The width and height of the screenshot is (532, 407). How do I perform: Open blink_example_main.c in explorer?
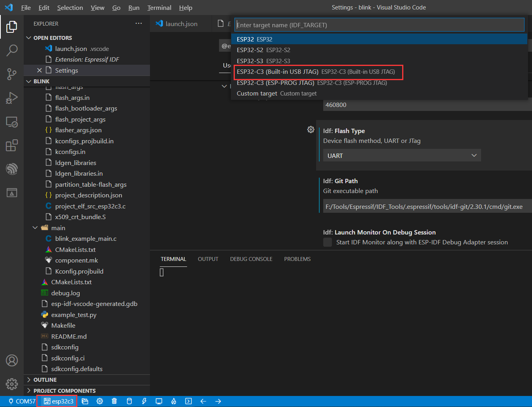click(86, 239)
